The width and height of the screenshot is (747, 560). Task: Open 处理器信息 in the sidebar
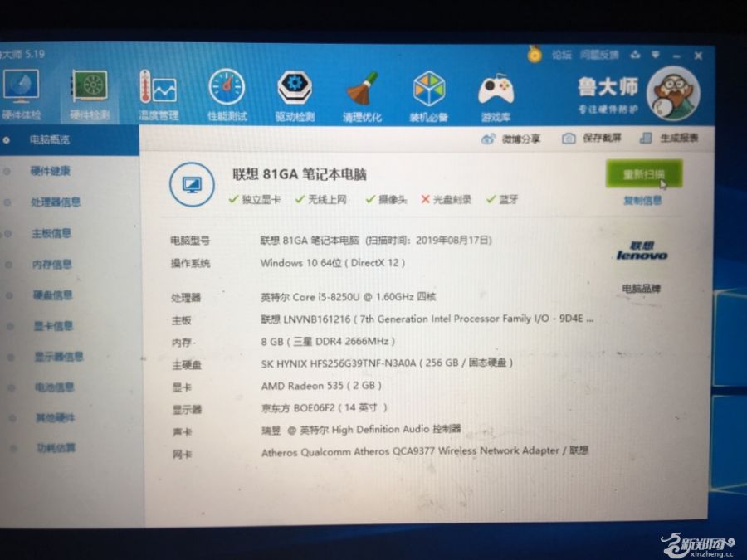pos(56,202)
